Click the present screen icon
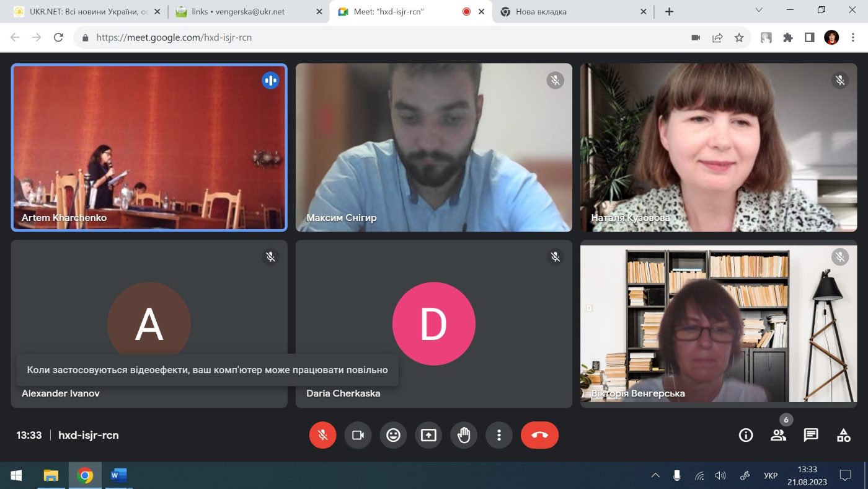The height and width of the screenshot is (489, 868). [428, 435]
